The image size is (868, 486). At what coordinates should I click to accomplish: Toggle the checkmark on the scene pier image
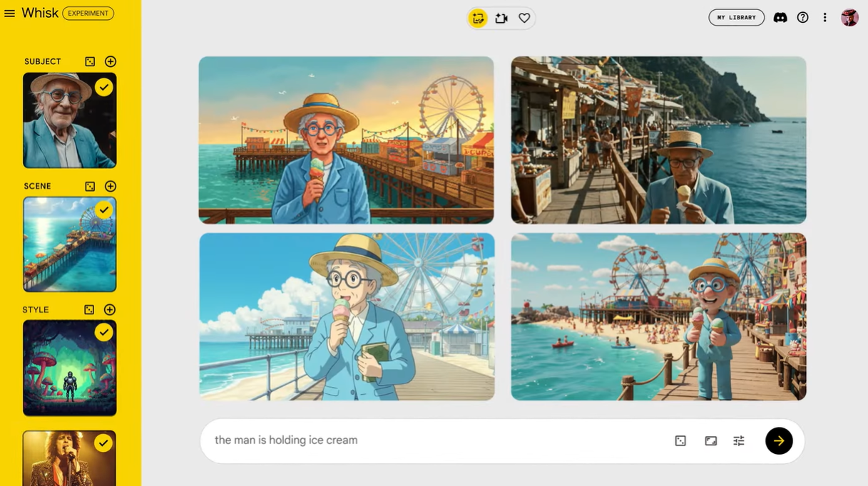pyautogui.click(x=104, y=210)
